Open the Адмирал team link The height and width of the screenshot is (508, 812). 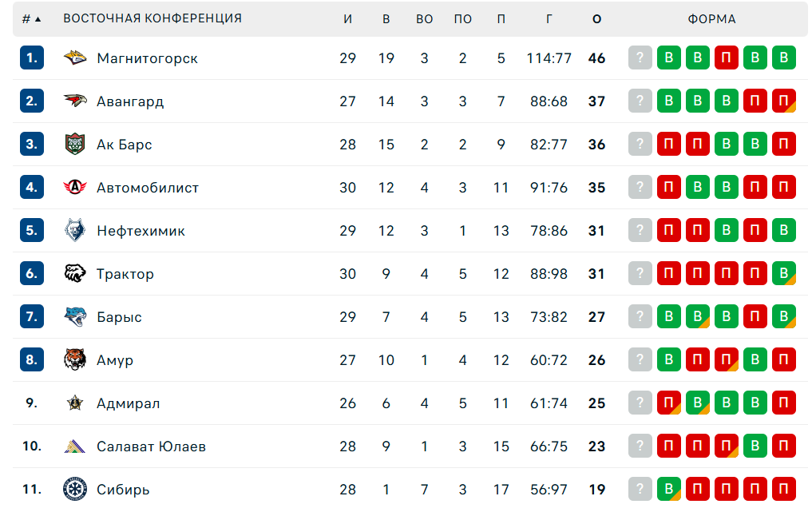[128, 403]
